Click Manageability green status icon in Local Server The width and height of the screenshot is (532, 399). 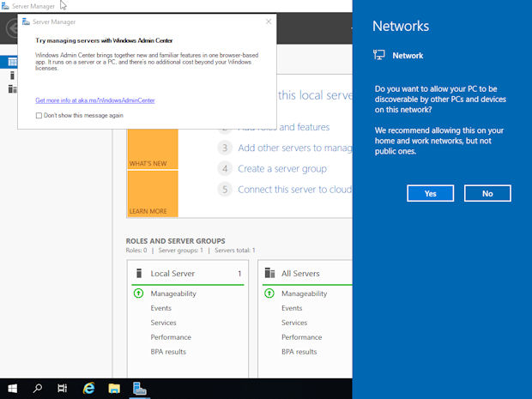pos(138,293)
